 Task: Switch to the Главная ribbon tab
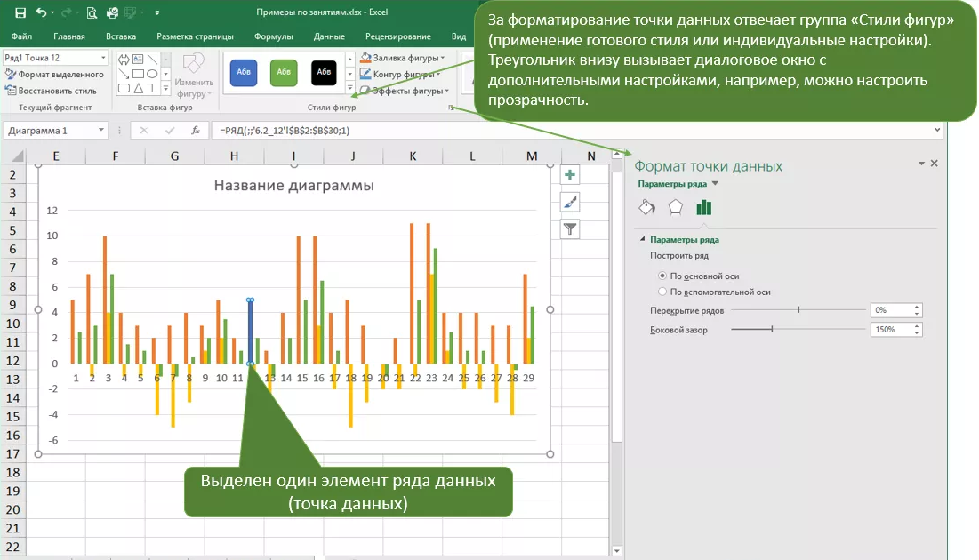69,36
